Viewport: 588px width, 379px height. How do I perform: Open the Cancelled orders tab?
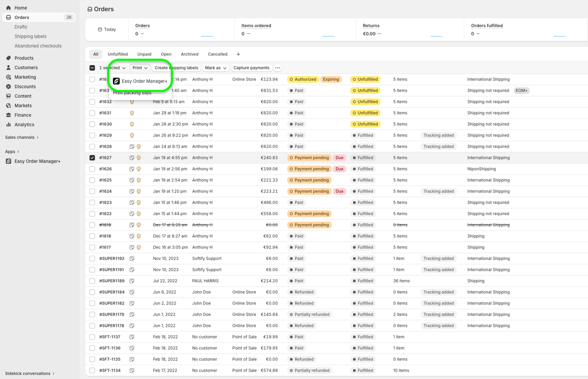click(218, 54)
